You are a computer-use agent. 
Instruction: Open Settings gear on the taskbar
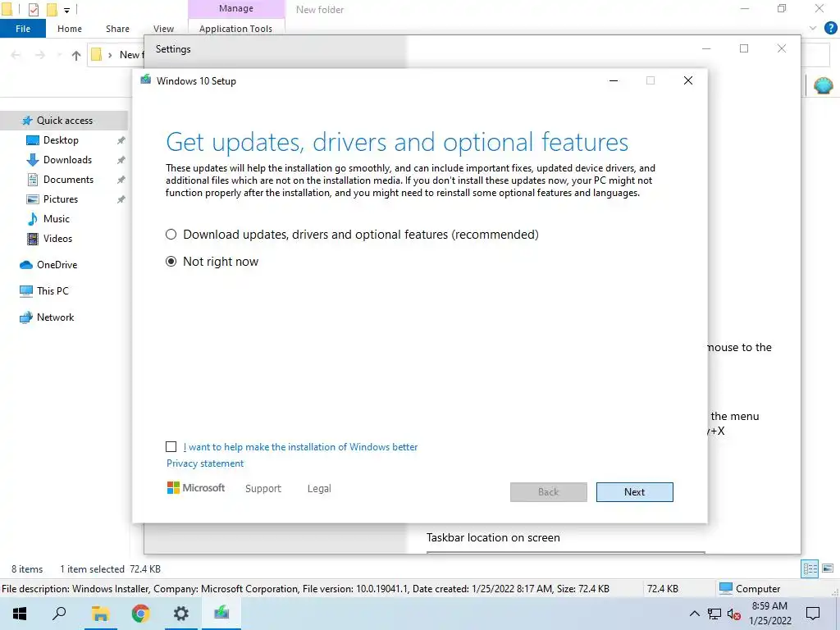pyautogui.click(x=181, y=614)
